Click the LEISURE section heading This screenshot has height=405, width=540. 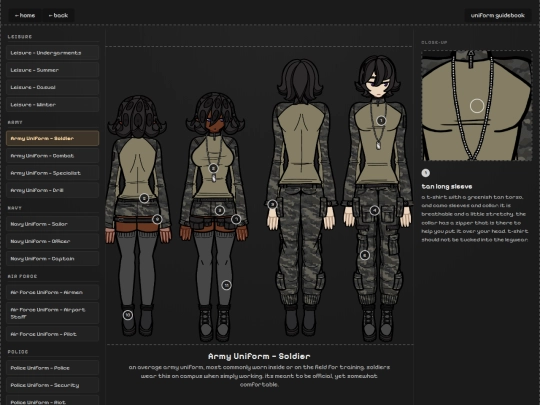click(20, 37)
